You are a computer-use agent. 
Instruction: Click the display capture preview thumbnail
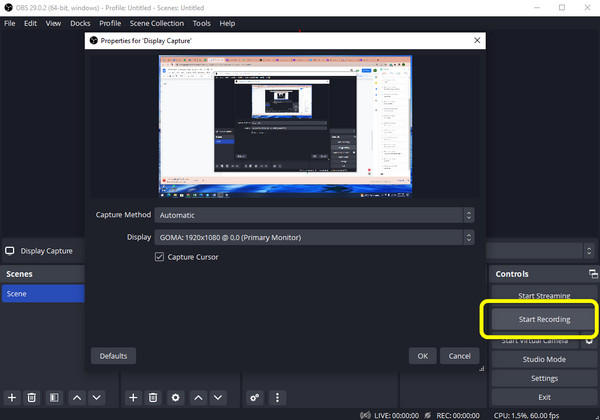tap(285, 127)
